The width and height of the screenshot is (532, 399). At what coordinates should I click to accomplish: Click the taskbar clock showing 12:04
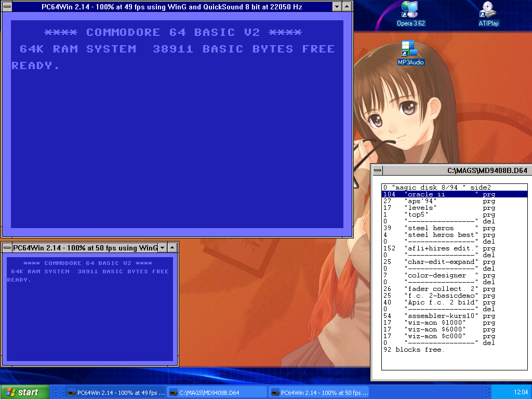[521, 393]
